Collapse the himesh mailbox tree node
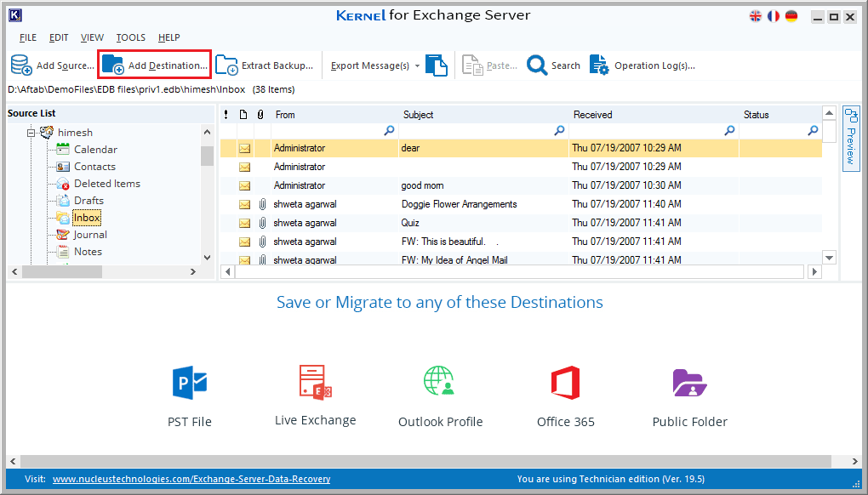 31,133
